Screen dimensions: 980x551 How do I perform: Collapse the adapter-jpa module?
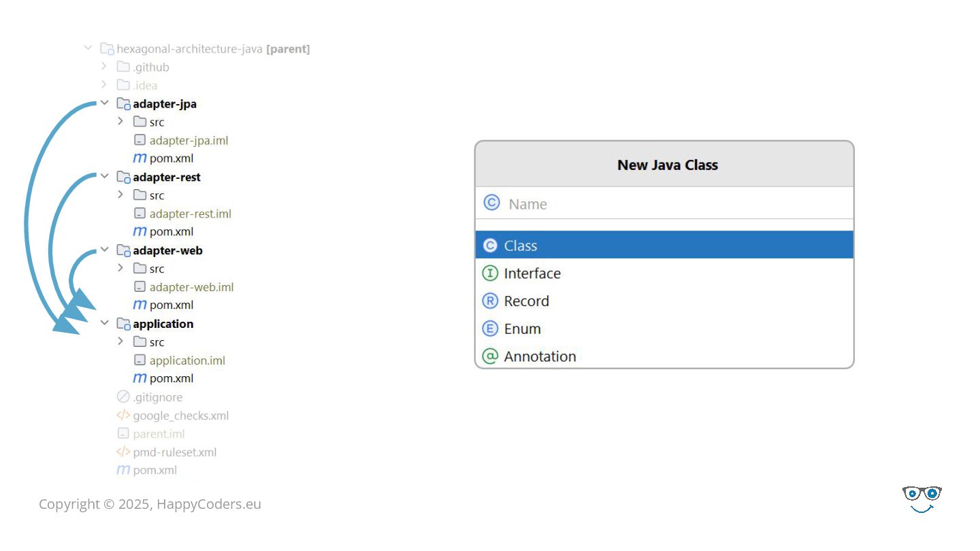click(x=105, y=103)
